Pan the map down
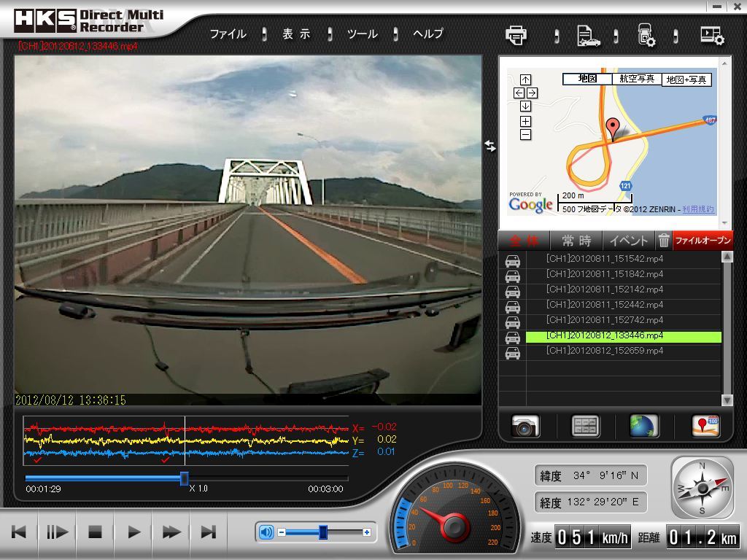Viewport: 747px width, 560px height. (x=525, y=106)
